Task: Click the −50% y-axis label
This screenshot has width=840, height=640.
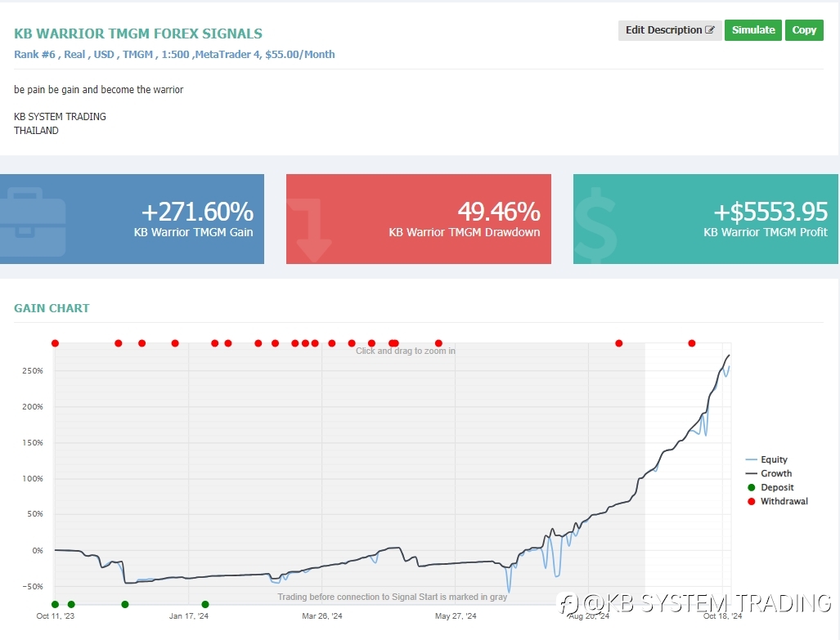Action: [33, 586]
